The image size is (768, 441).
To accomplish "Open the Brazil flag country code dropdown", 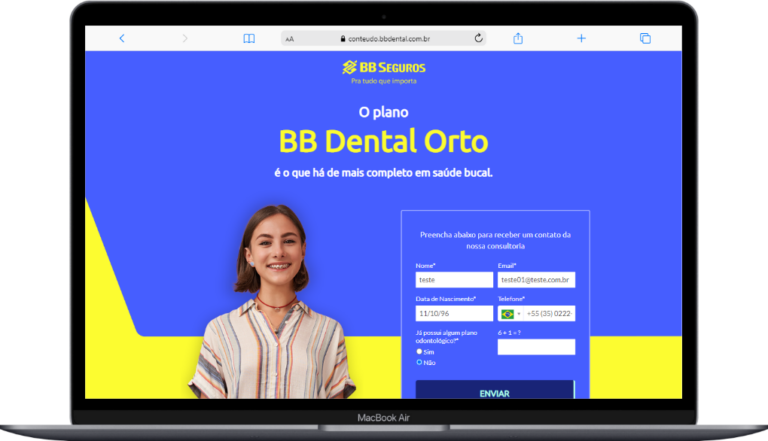I will (510, 314).
